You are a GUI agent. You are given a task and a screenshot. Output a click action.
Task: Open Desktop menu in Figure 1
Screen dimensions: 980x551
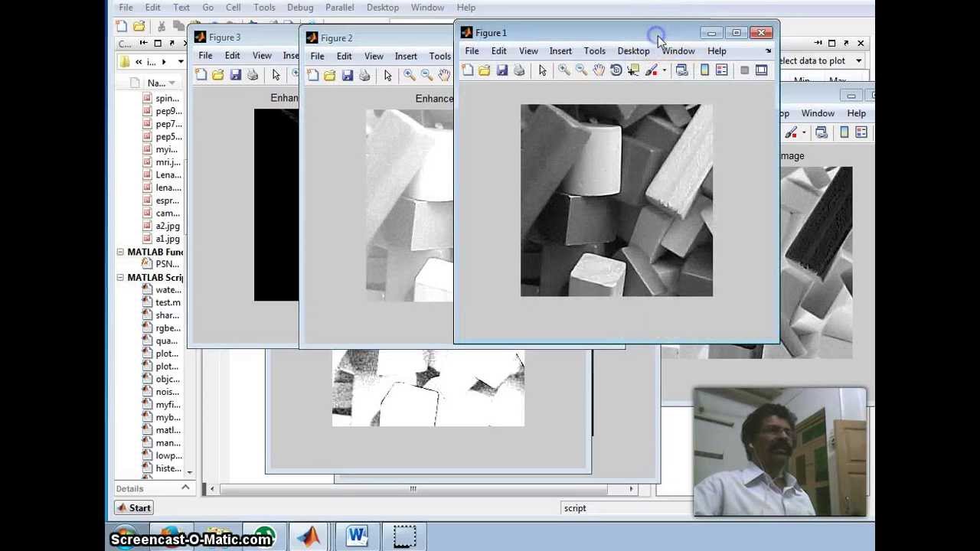click(x=633, y=51)
